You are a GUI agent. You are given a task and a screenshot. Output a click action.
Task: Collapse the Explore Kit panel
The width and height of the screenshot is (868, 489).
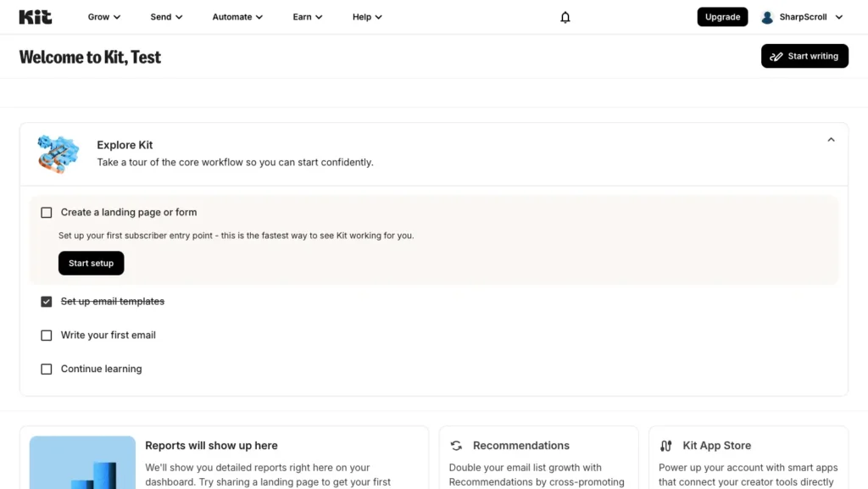831,140
